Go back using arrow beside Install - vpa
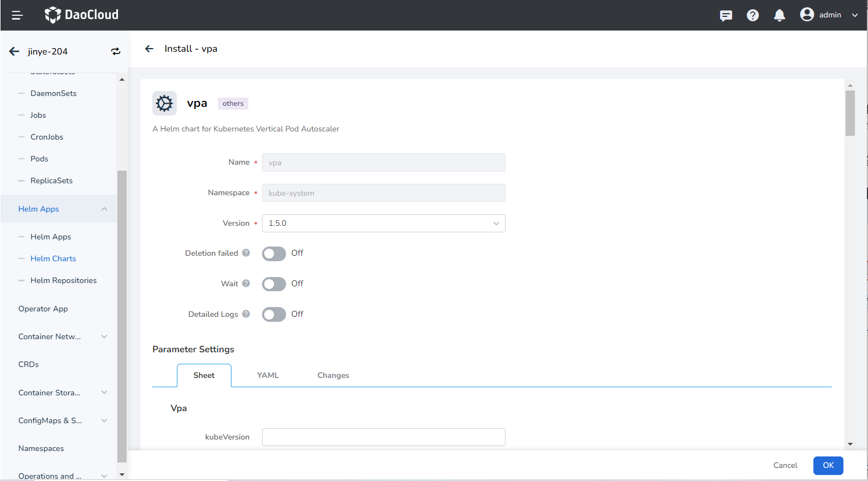Viewport: 868px width, 481px height. 149,49
